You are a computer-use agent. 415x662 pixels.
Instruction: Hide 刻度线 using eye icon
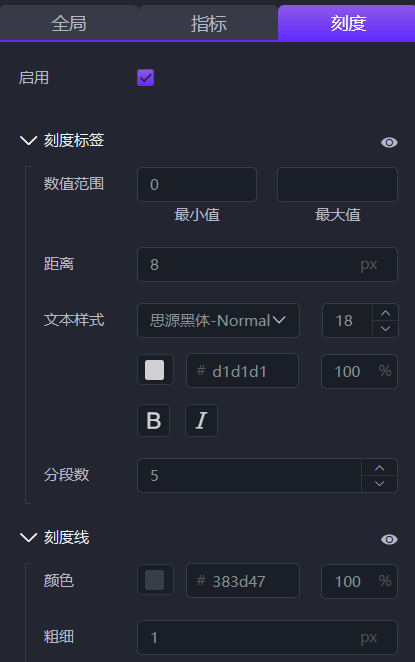coord(389,539)
